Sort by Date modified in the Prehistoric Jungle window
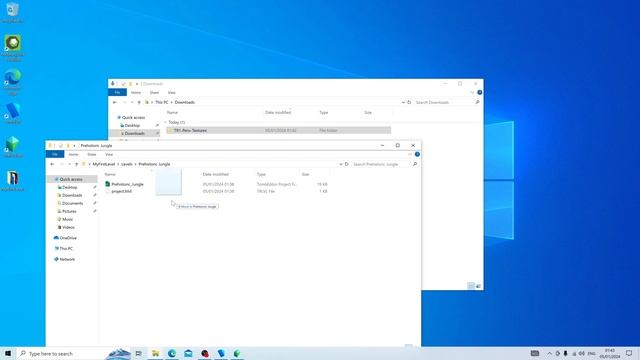640x360 pixels. click(216, 174)
